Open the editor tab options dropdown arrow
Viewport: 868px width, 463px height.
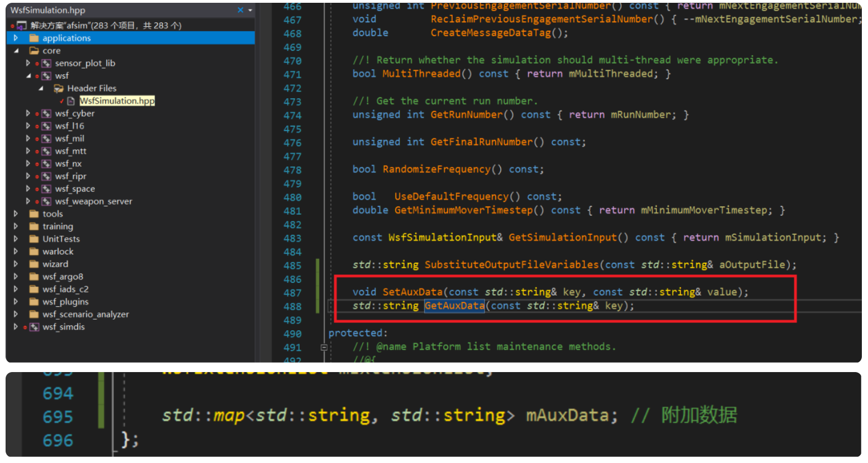pos(249,9)
